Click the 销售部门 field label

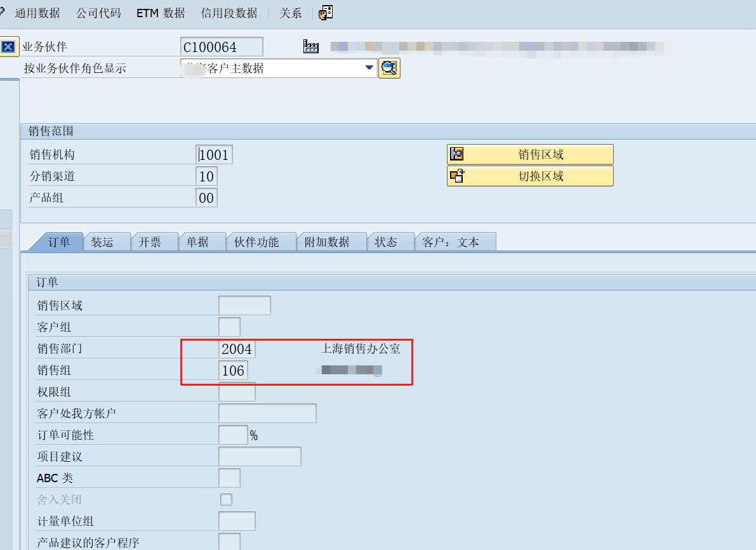(60, 348)
